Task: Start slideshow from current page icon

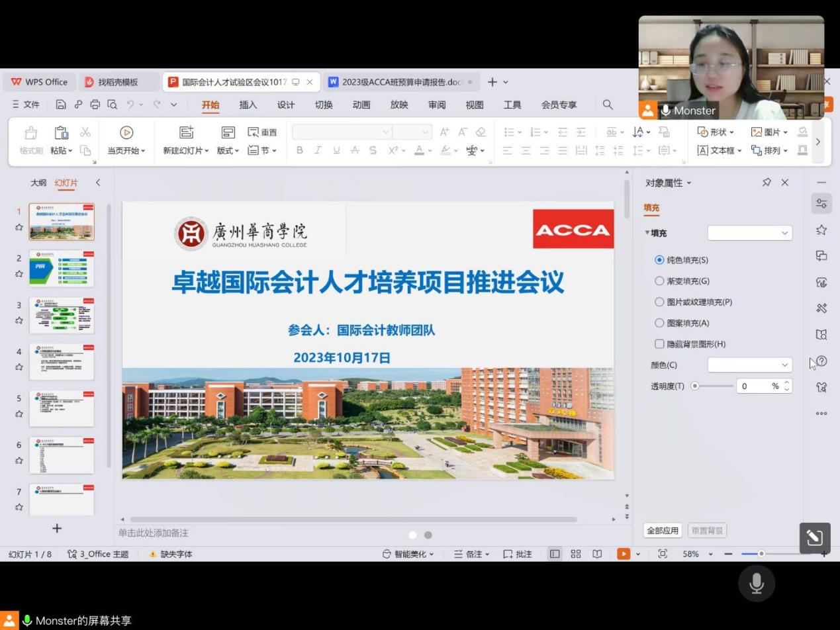Action: pos(126,133)
